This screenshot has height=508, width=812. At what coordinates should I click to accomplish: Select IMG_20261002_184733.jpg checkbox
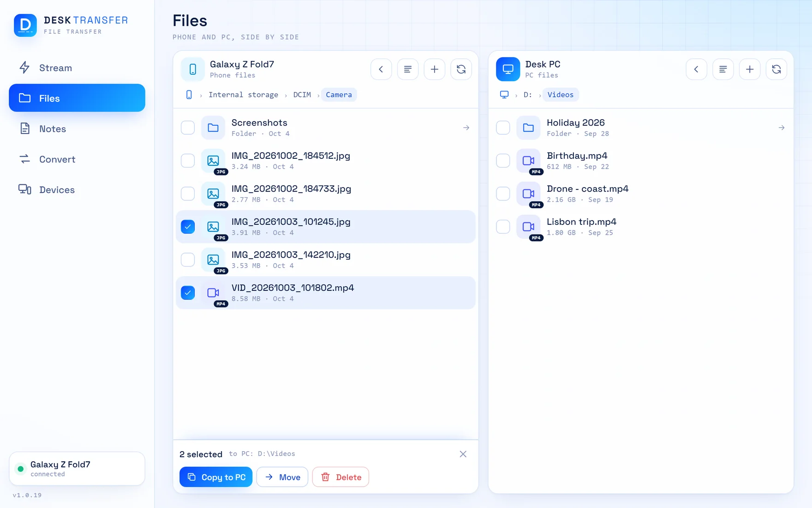[188, 194]
